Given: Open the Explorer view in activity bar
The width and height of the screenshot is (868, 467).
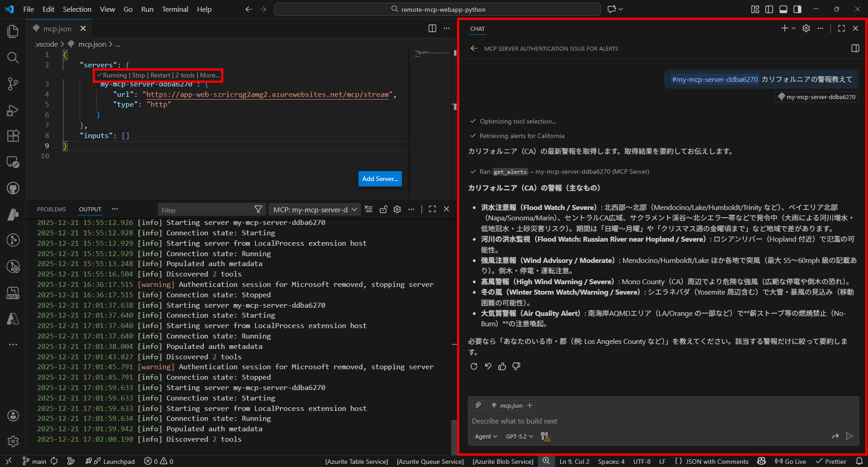Looking at the screenshot, I should (13, 31).
